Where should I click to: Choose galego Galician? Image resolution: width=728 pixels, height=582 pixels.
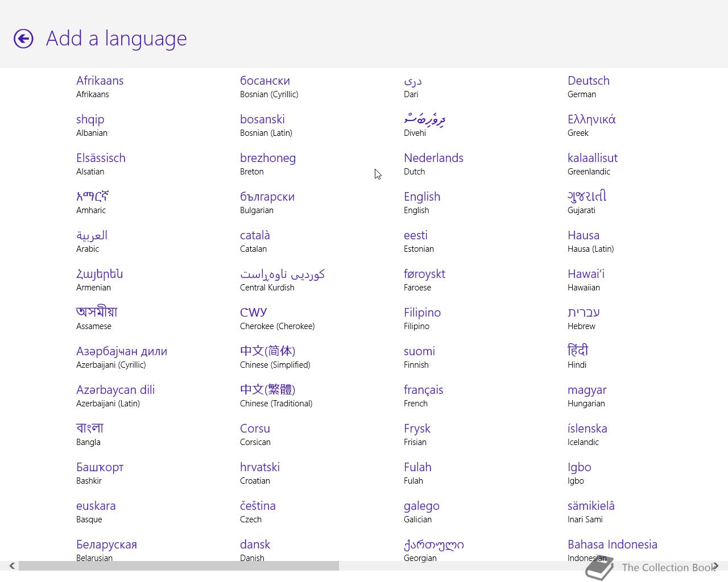tap(421, 512)
